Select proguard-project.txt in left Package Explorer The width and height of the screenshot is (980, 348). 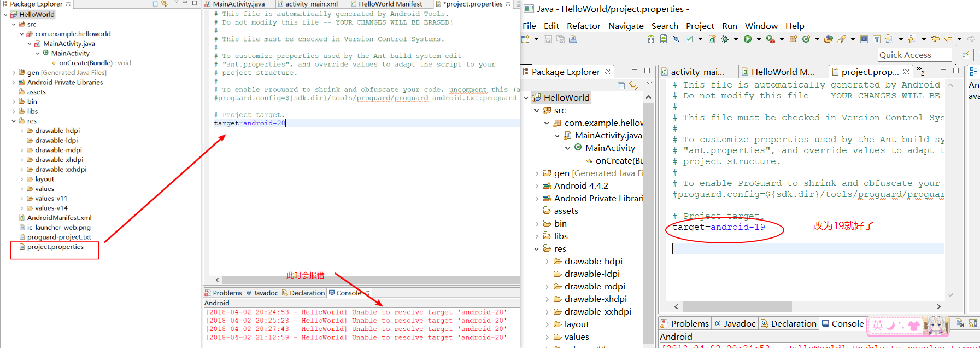point(59,237)
